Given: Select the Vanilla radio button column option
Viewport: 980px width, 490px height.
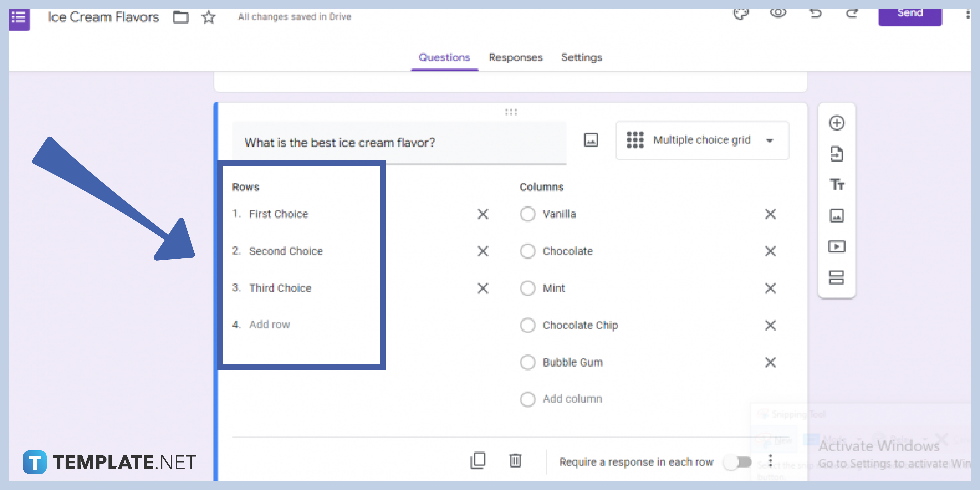Looking at the screenshot, I should click(x=527, y=214).
